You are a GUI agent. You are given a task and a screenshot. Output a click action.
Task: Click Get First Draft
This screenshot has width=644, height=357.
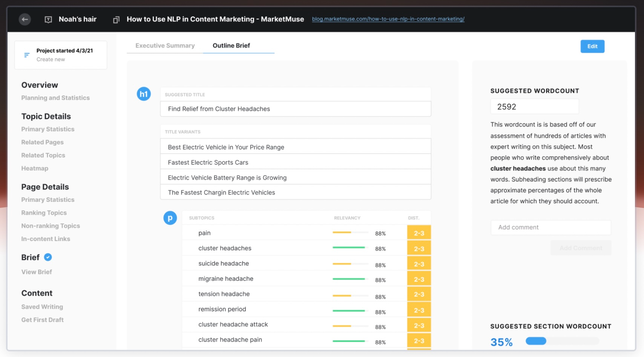click(x=43, y=320)
